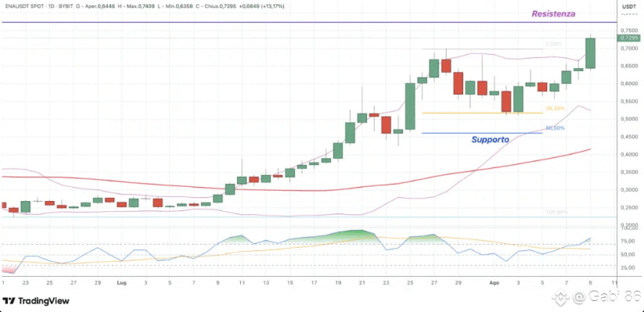Click 0,5000 on the price axis
The width and height of the screenshot is (644, 312).
(629, 119)
